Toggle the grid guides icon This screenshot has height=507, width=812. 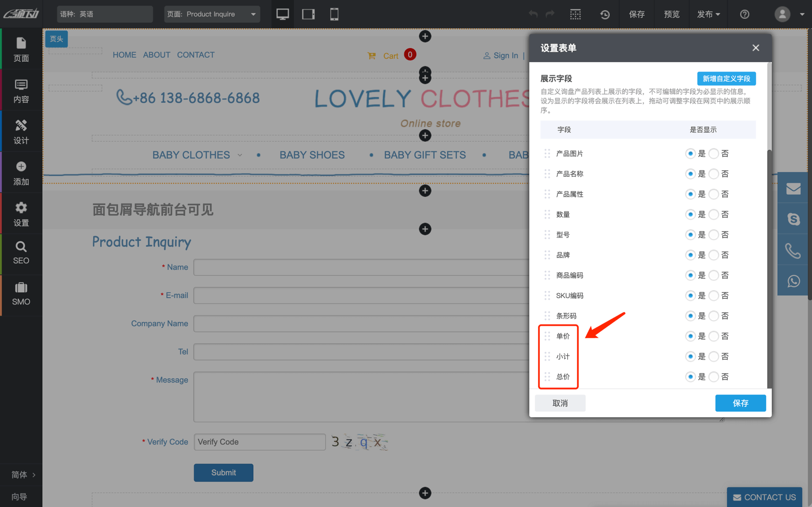point(575,15)
